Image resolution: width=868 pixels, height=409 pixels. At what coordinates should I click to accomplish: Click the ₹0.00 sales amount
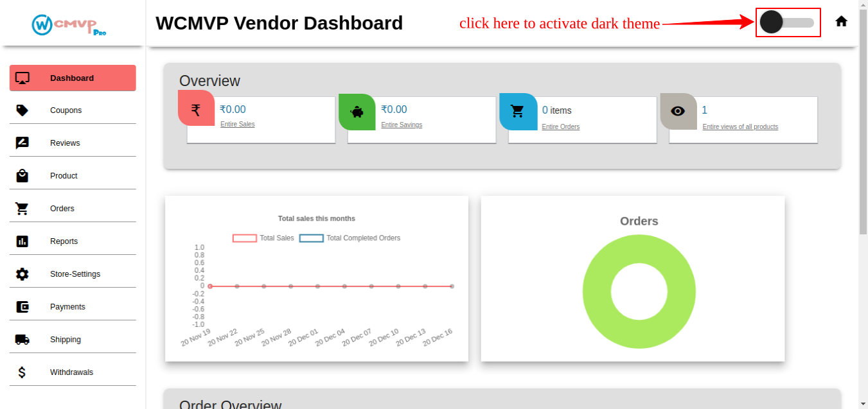click(x=233, y=110)
